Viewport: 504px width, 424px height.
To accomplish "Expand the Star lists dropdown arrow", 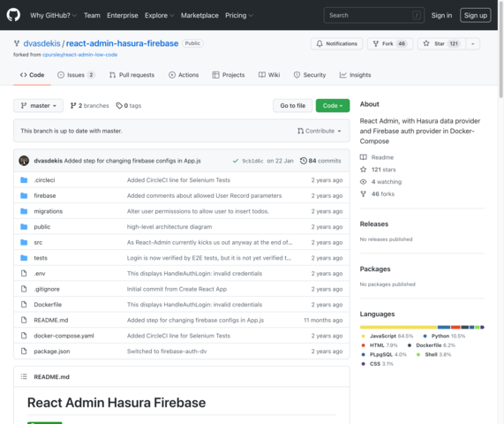I will click(x=472, y=44).
